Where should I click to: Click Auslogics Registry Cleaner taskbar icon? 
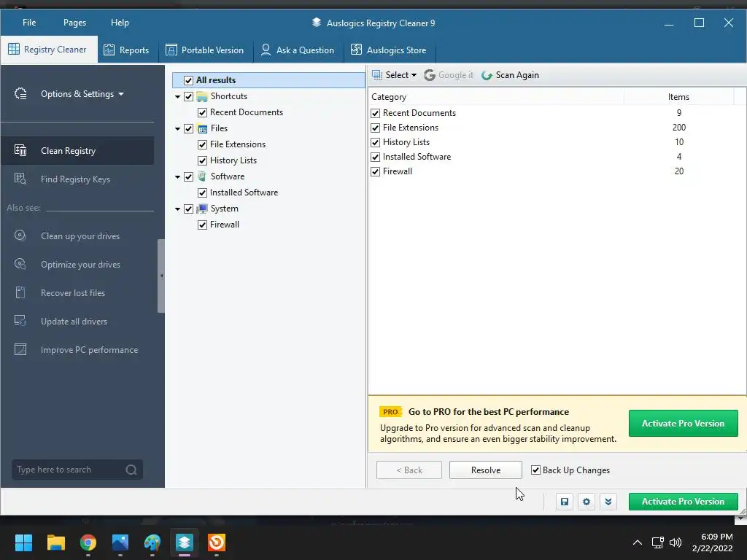185,542
